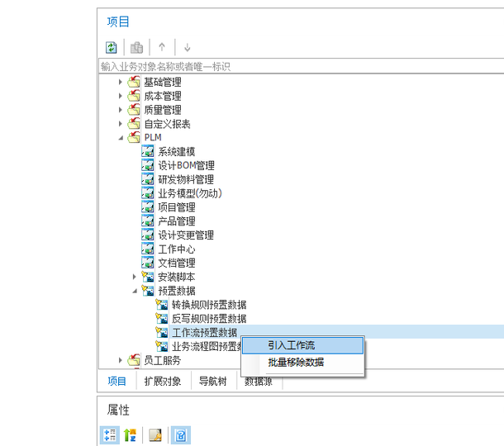Select the 工作中心 tree item
The height and width of the screenshot is (446, 504).
point(177,249)
